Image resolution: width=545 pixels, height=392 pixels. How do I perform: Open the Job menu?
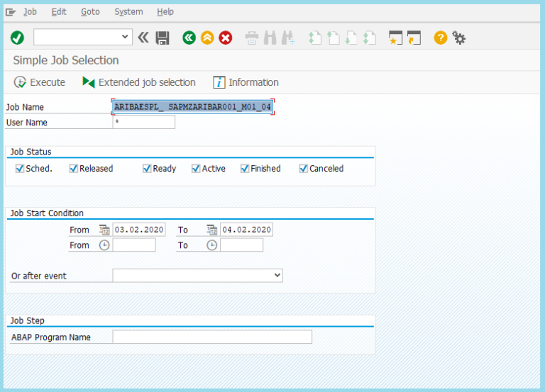coord(30,12)
